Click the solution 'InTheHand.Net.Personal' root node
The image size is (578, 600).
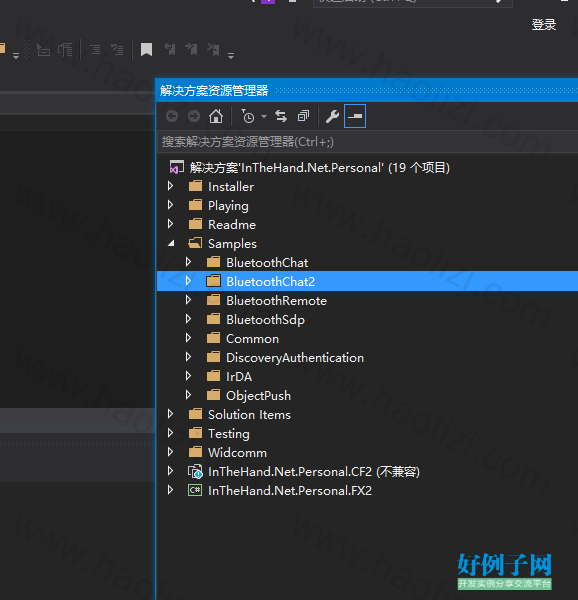pyautogui.click(x=319, y=168)
